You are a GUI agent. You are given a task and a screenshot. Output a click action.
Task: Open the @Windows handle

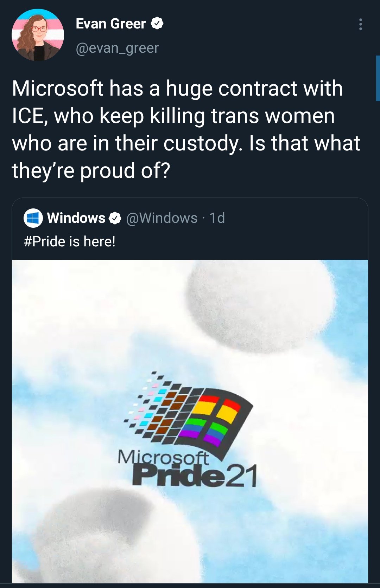coord(161,218)
